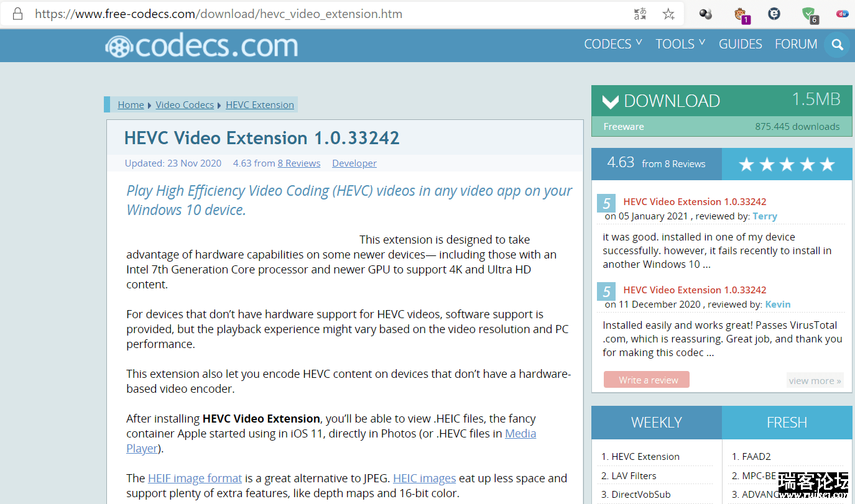Click the codecs.com film reel logo
The height and width of the screenshot is (504, 855).
(201, 45)
